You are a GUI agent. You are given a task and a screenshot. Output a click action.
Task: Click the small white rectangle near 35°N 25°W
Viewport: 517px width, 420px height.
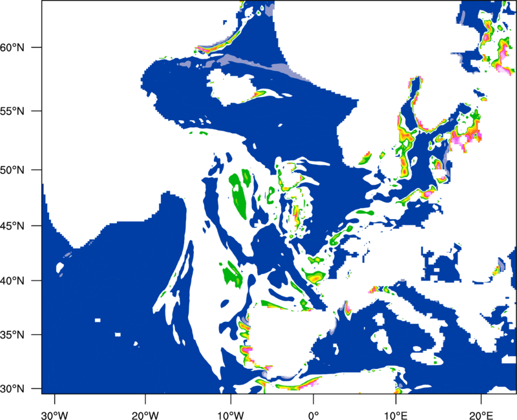(x=97, y=320)
